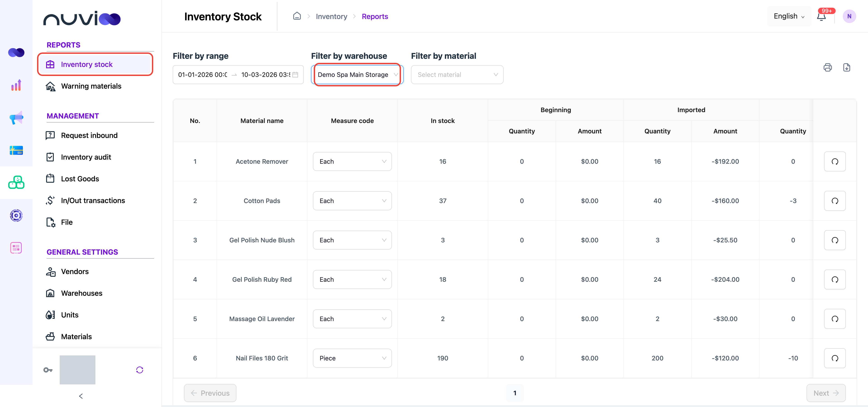Open measure code dropdown for Cotton Pads

pos(352,201)
